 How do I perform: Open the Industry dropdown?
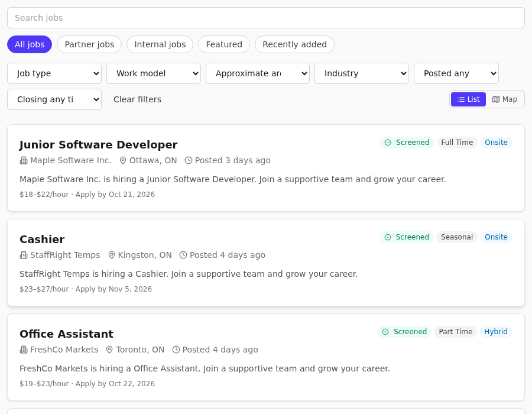click(362, 73)
